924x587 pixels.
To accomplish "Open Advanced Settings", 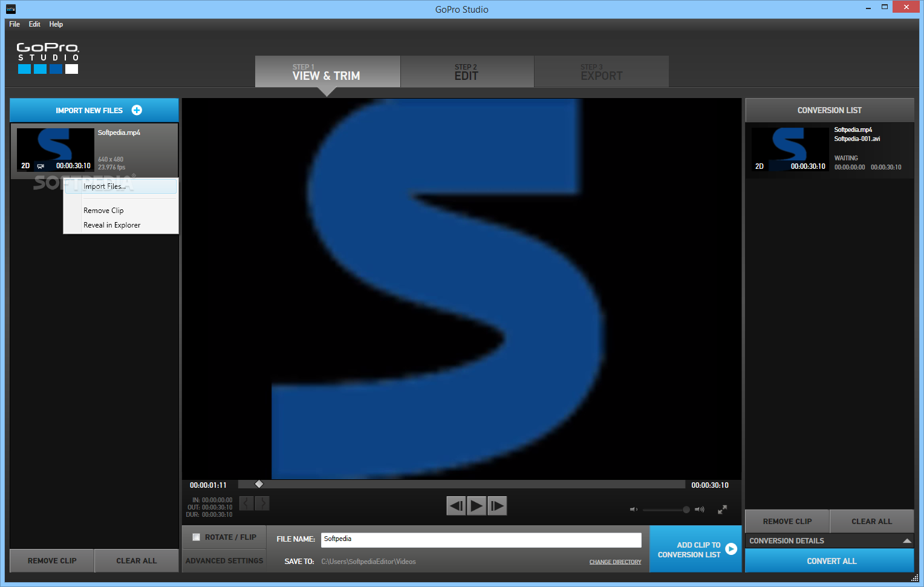I will [224, 561].
